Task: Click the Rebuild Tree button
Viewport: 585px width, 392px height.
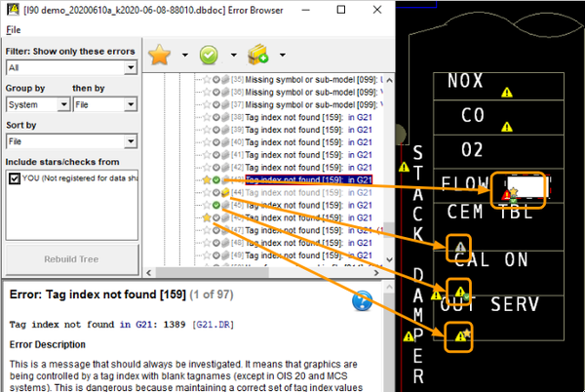Action: pos(70,260)
